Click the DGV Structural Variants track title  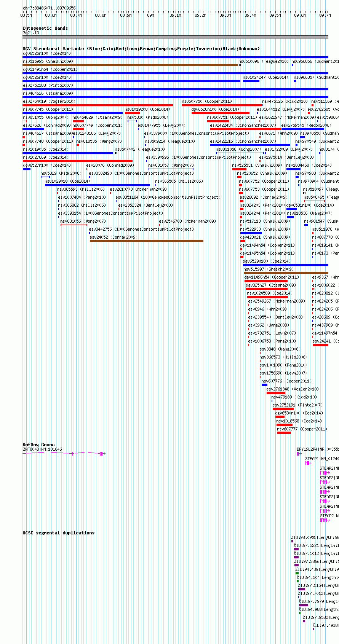(141, 49)
